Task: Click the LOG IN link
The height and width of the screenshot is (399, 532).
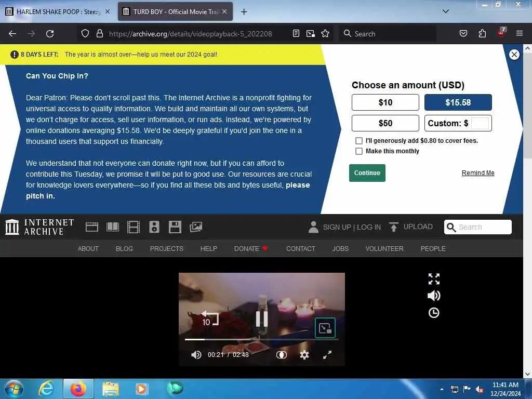Action: pyautogui.click(x=369, y=228)
